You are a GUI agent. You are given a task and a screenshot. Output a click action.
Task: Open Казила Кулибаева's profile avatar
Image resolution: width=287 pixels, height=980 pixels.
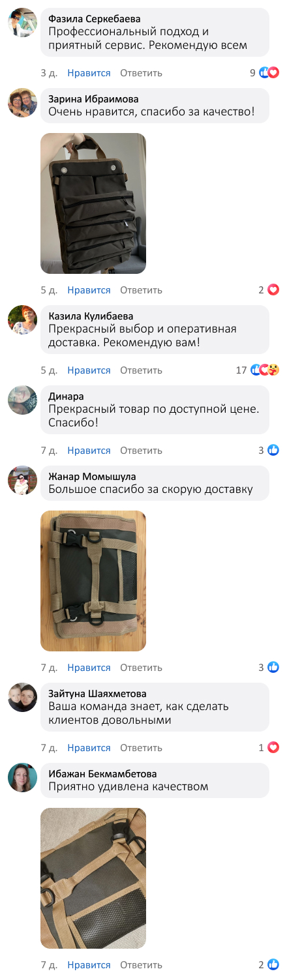click(22, 320)
